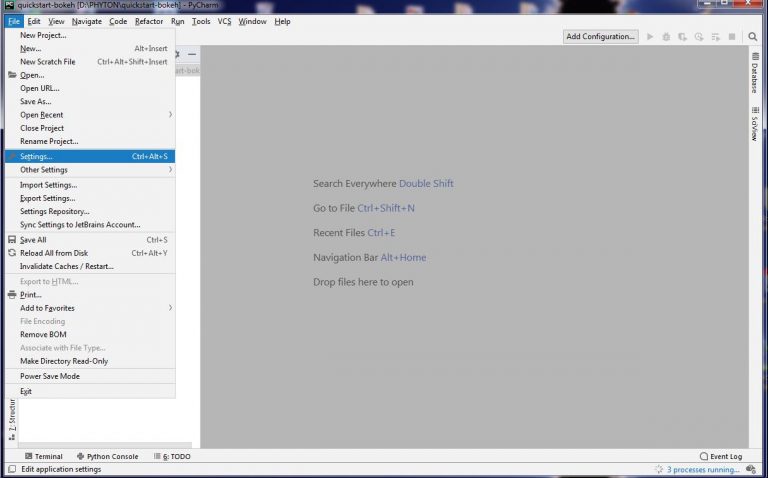The height and width of the screenshot is (478, 768).
Task: Click the Search Everywhere magnifier icon
Action: point(752,36)
